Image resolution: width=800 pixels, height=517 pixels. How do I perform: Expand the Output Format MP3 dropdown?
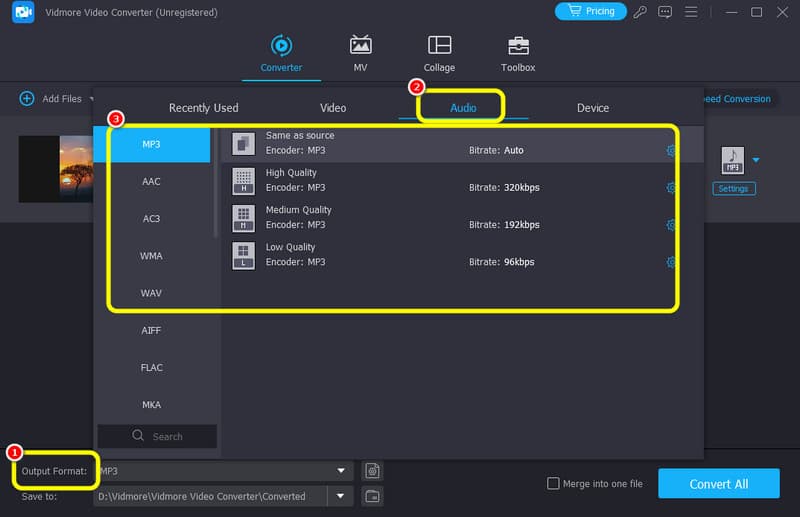342,470
